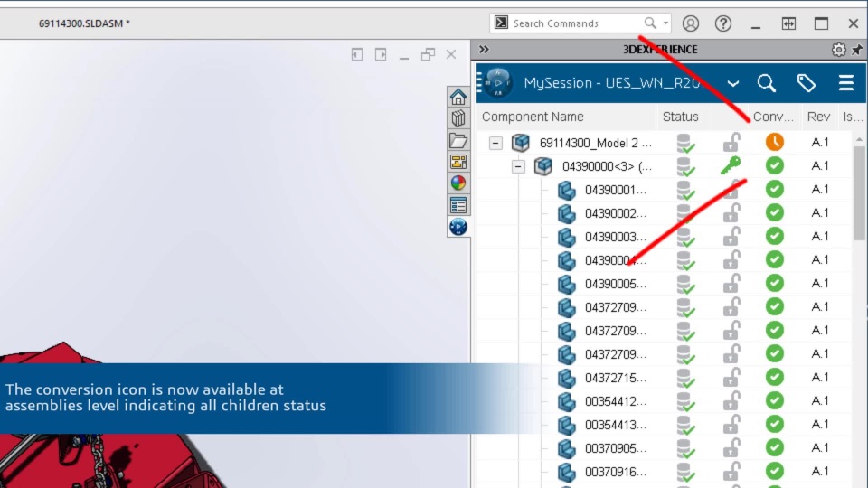Click the pending conversion clock icon for 69114300_Model 2

[775, 142]
